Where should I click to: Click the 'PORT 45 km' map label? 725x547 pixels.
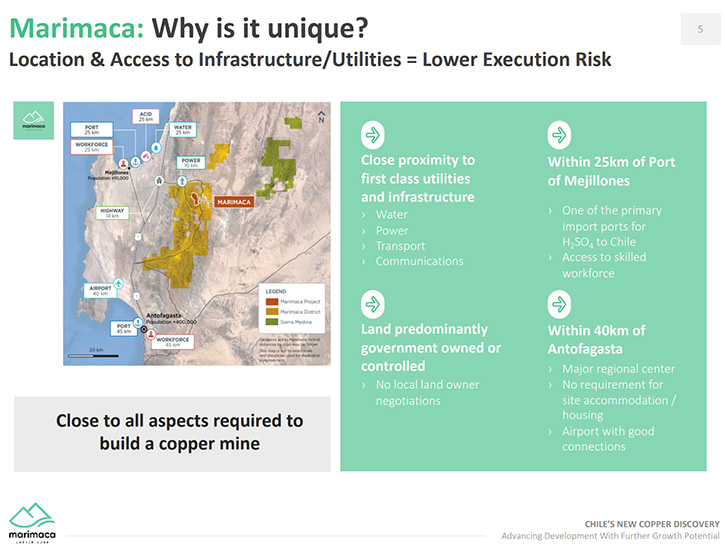pyautogui.click(x=124, y=328)
